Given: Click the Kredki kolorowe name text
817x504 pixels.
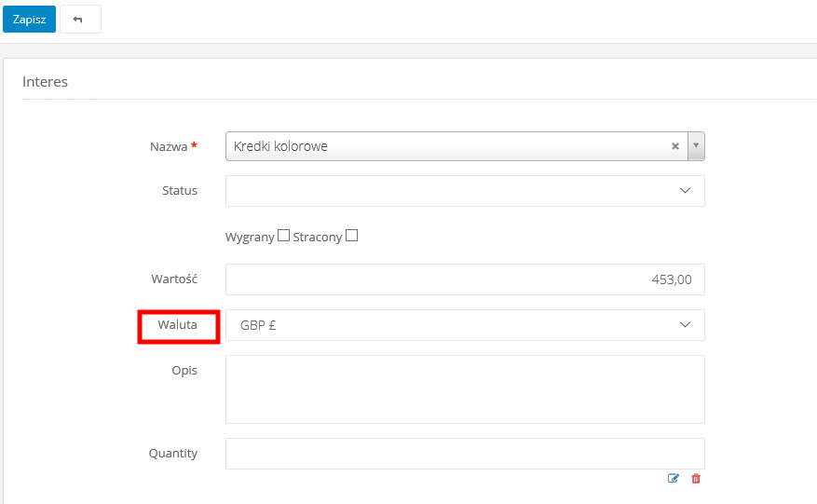Looking at the screenshot, I should (280, 146).
